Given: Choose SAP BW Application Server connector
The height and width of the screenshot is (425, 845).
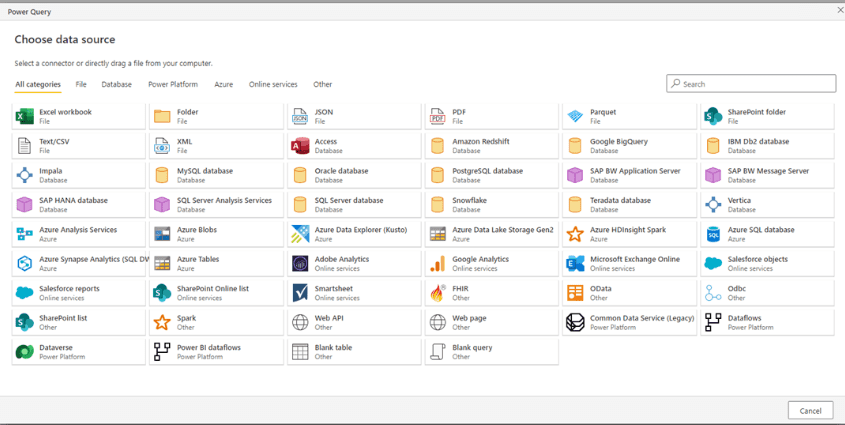Looking at the screenshot, I should (629, 175).
